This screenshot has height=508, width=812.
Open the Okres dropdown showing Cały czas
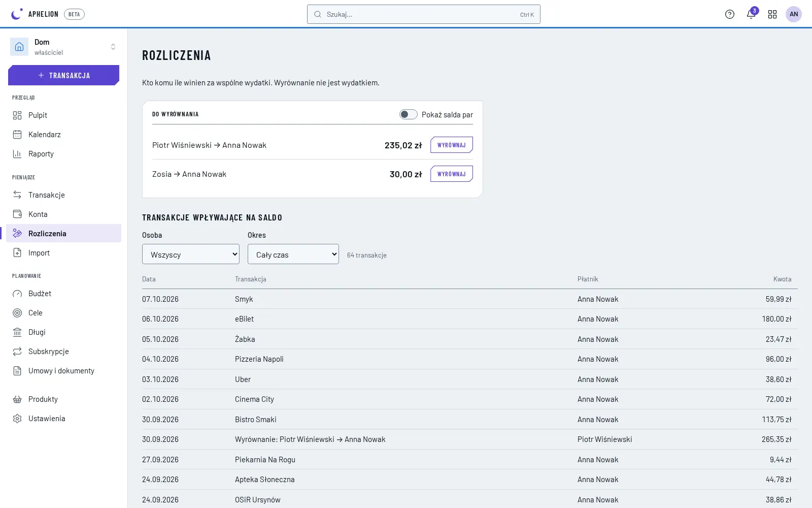point(293,254)
